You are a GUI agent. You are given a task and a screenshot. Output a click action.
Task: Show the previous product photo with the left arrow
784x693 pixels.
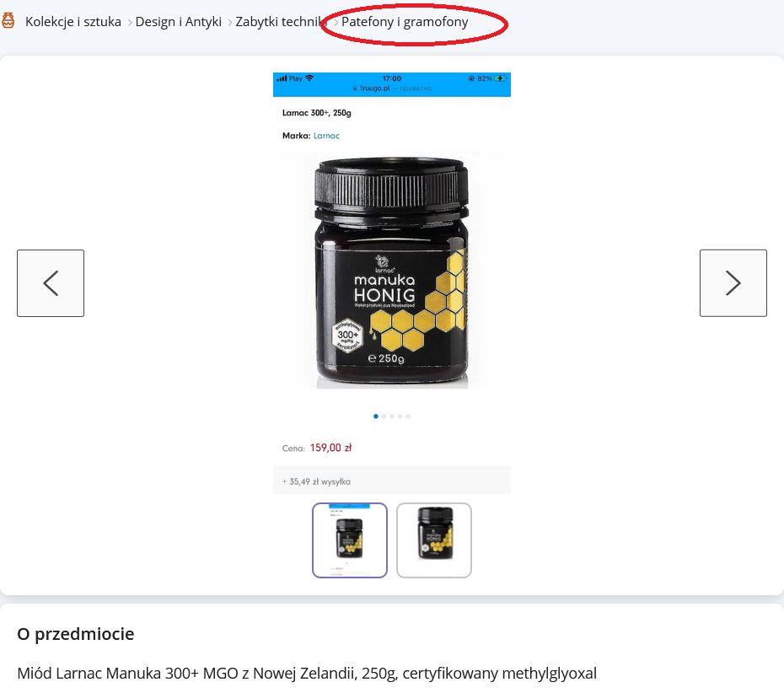tap(51, 283)
